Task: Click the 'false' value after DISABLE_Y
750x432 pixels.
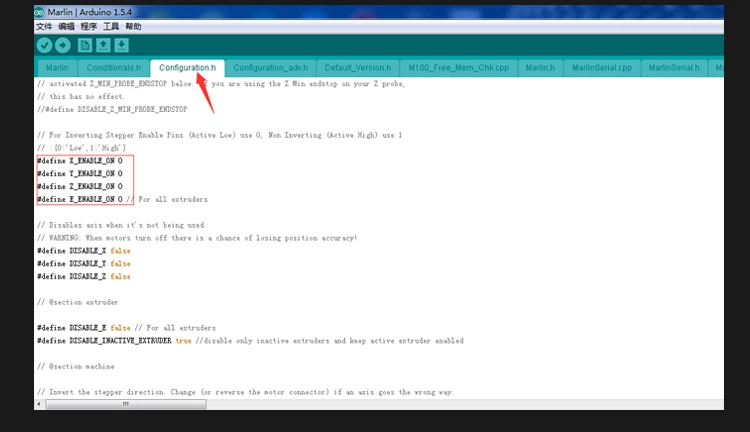Action: 120,264
